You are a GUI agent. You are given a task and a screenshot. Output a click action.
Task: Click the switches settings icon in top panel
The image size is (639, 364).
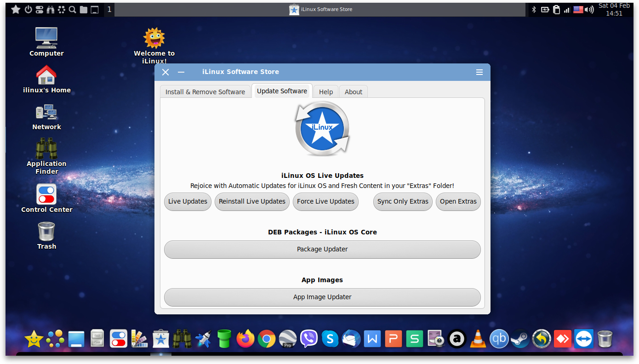point(39,9)
